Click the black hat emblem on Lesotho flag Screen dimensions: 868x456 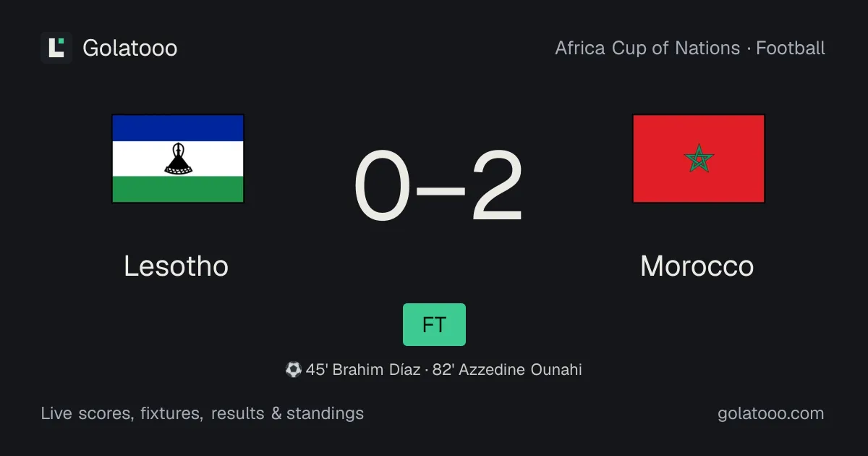[178, 159]
